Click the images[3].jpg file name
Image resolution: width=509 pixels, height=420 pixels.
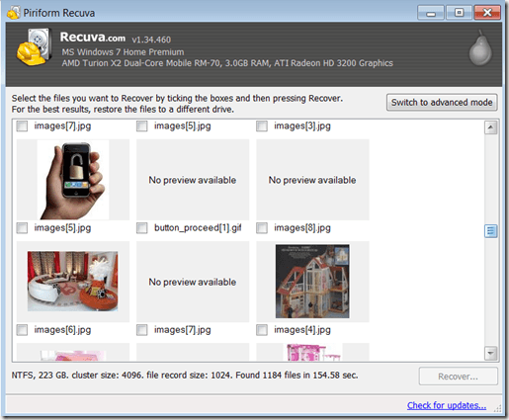(302, 126)
